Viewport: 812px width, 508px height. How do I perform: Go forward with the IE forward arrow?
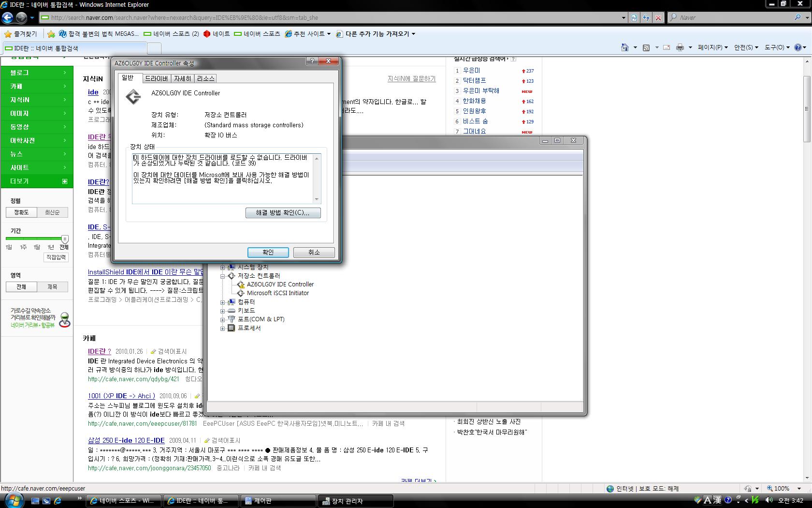click(x=22, y=18)
